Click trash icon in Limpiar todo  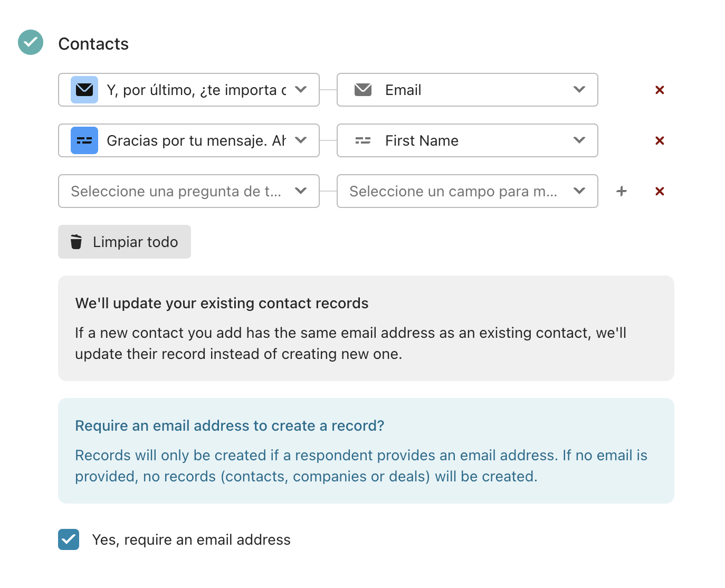coord(77,242)
